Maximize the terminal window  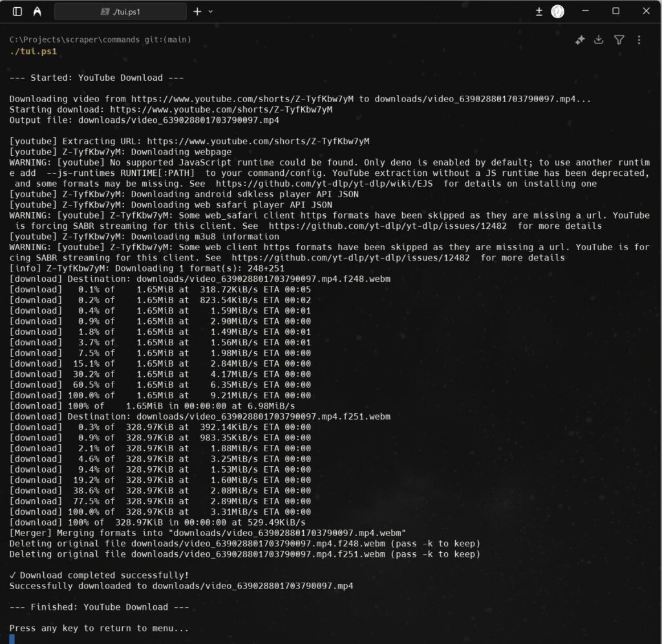[615, 12]
